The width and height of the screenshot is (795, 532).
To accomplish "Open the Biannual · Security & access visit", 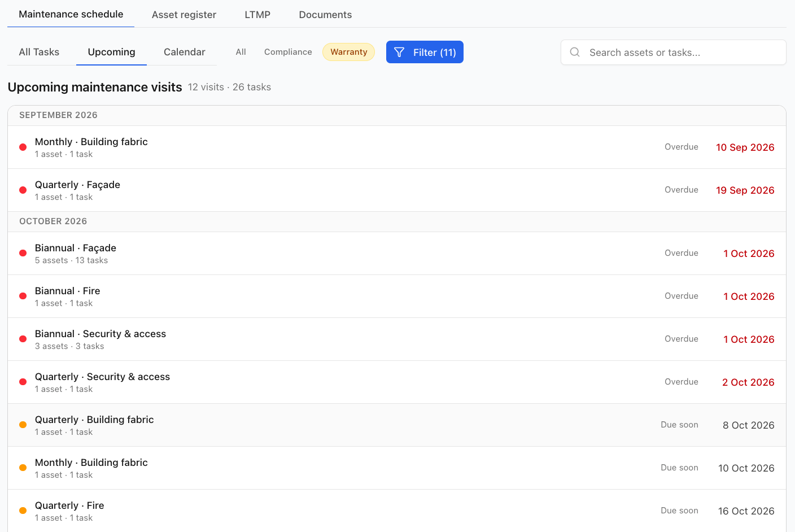I will (x=397, y=339).
